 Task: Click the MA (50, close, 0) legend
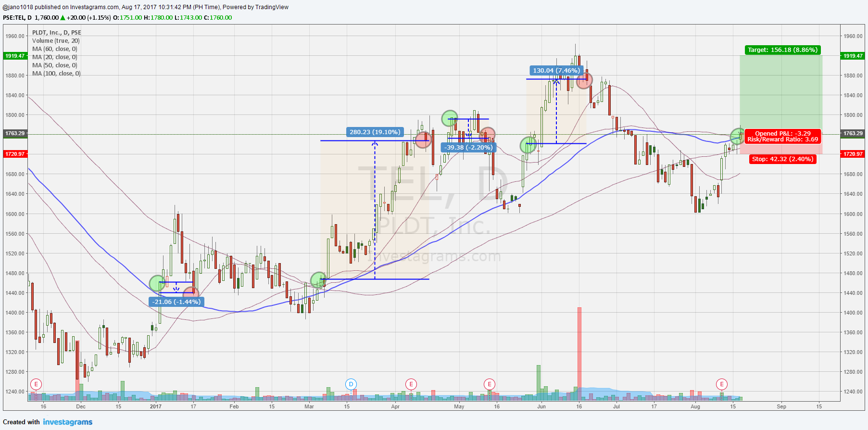pos(55,65)
